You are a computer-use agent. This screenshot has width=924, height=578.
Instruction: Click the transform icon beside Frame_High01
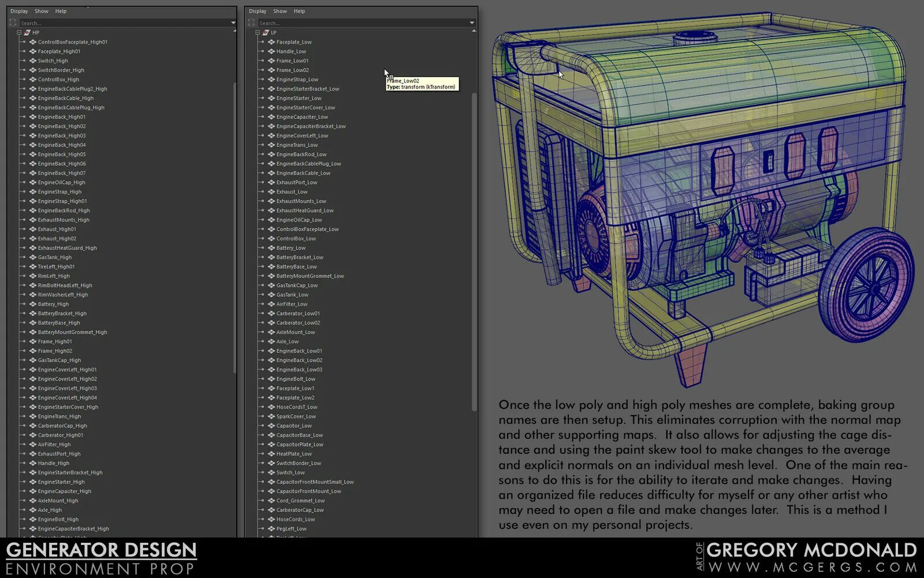(x=33, y=342)
